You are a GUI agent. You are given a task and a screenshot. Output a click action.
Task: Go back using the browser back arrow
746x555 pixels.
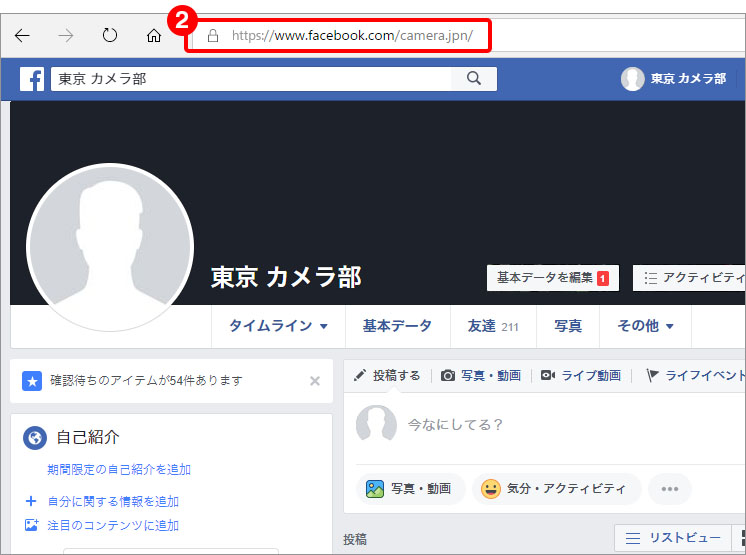pos(22,35)
